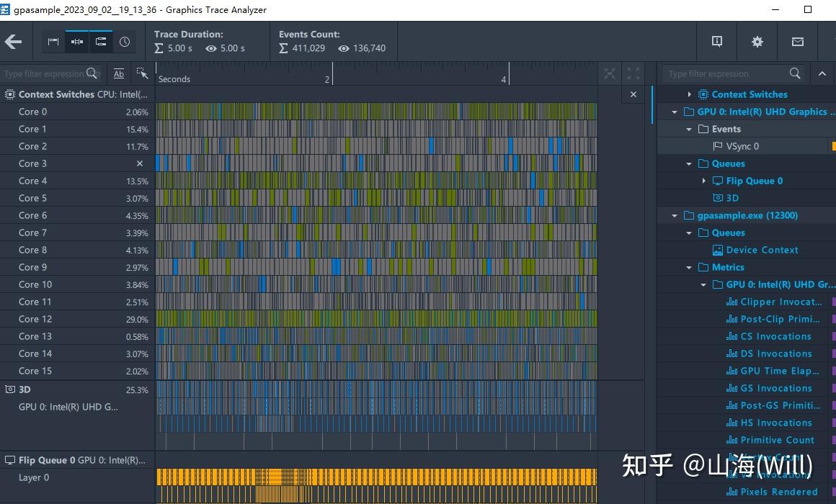This screenshot has height=504, width=836.
Task: Collapse the GPU 0 Intel UHD Graphics node
Action: point(675,112)
